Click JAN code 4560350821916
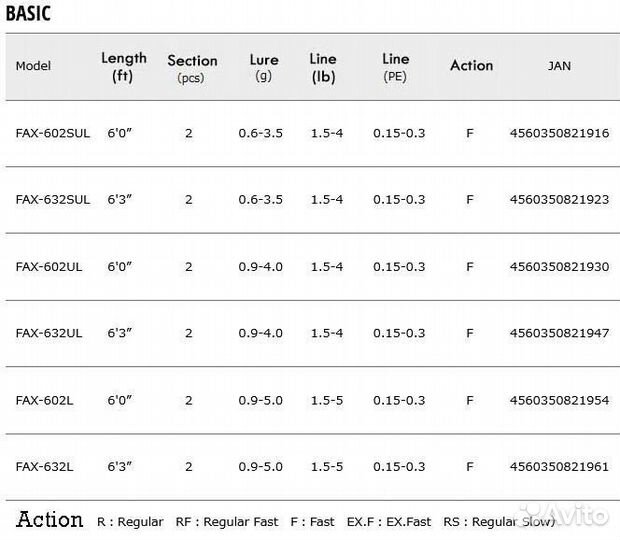Image resolution: width=620 pixels, height=540 pixels. [559, 133]
